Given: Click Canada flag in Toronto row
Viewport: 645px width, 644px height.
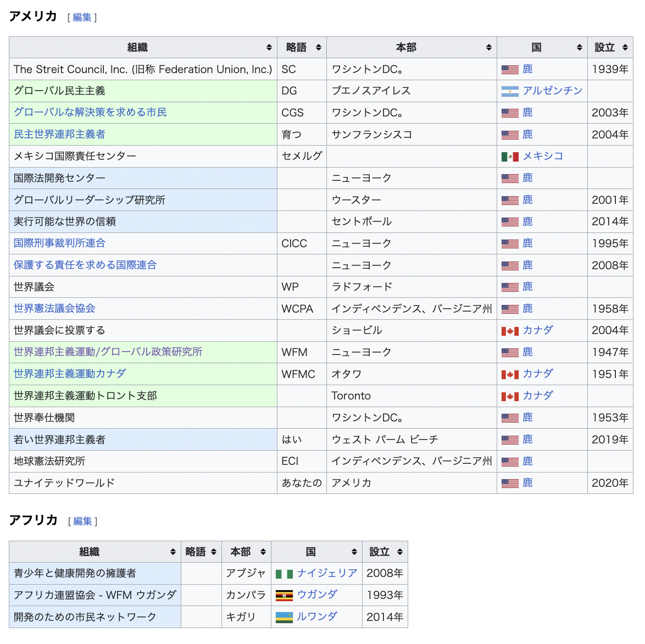Looking at the screenshot, I should (x=510, y=396).
